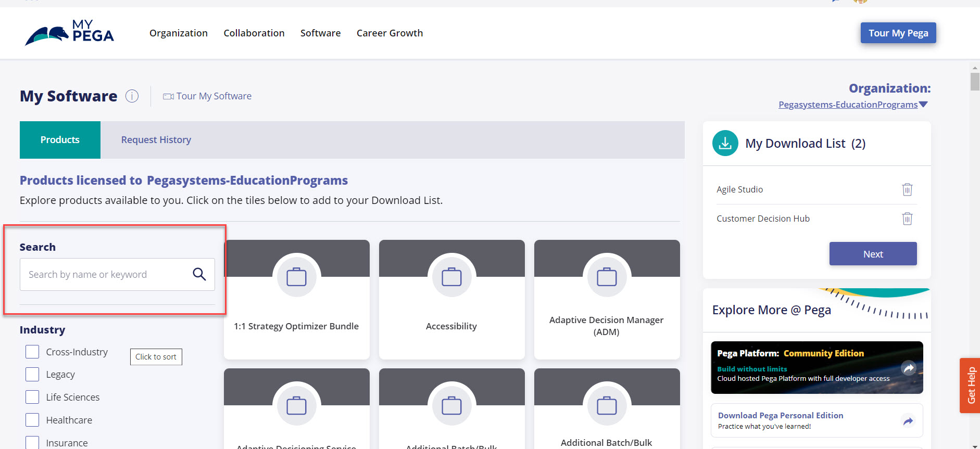Image resolution: width=980 pixels, height=449 pixels.
Task: Remove Agile Studio with trash icon
Action: tap(907, 189)
